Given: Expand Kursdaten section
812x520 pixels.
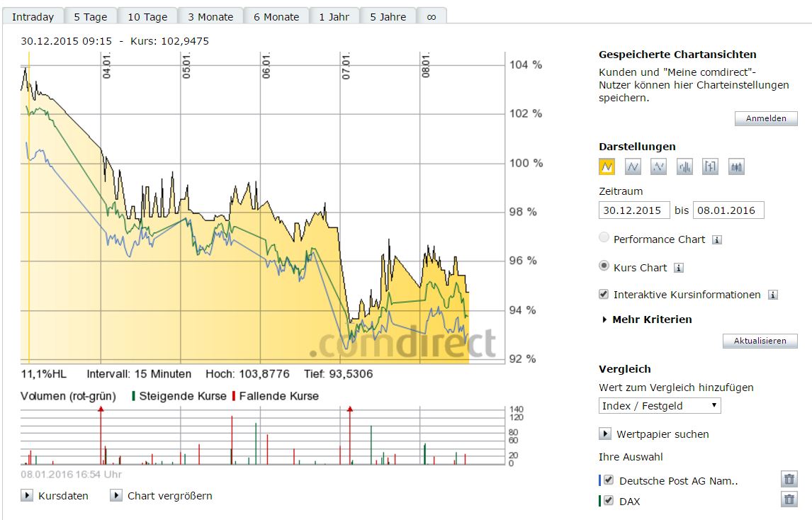Looking at the screenshot, I should click(x=63, y=496).
